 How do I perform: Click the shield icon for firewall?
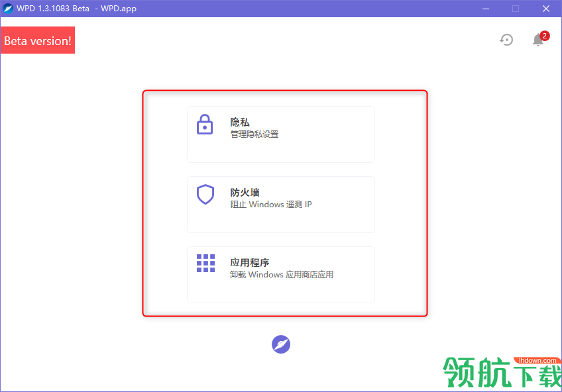205,195
